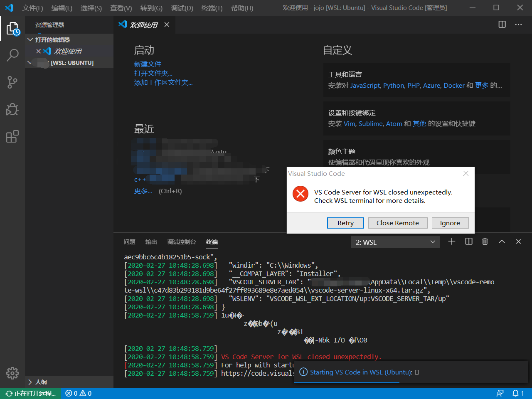532x399 pixels.
Task: Select 欢迎使用 entry in open editors
Action: (69, 51)
